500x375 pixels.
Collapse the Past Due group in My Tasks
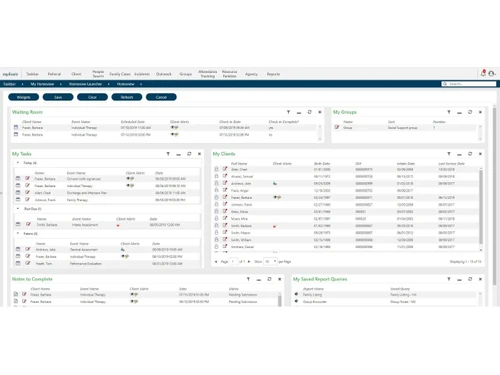(18, 209)
